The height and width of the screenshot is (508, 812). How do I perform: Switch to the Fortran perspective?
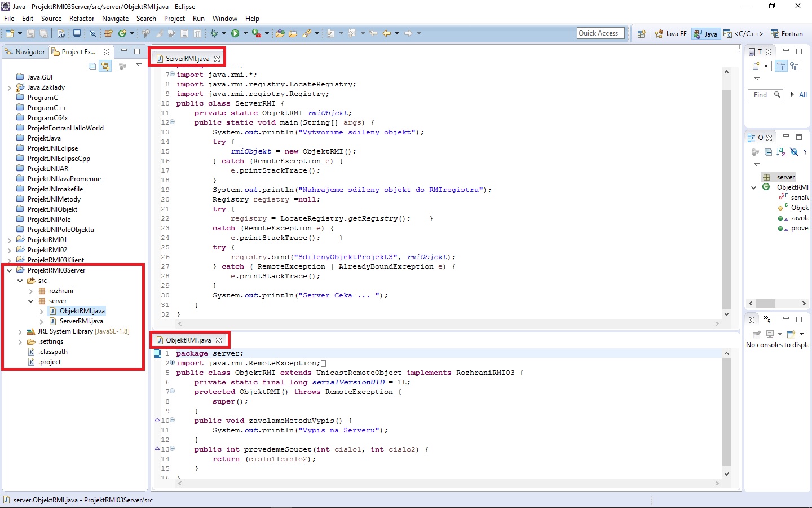tap(788, 33)
